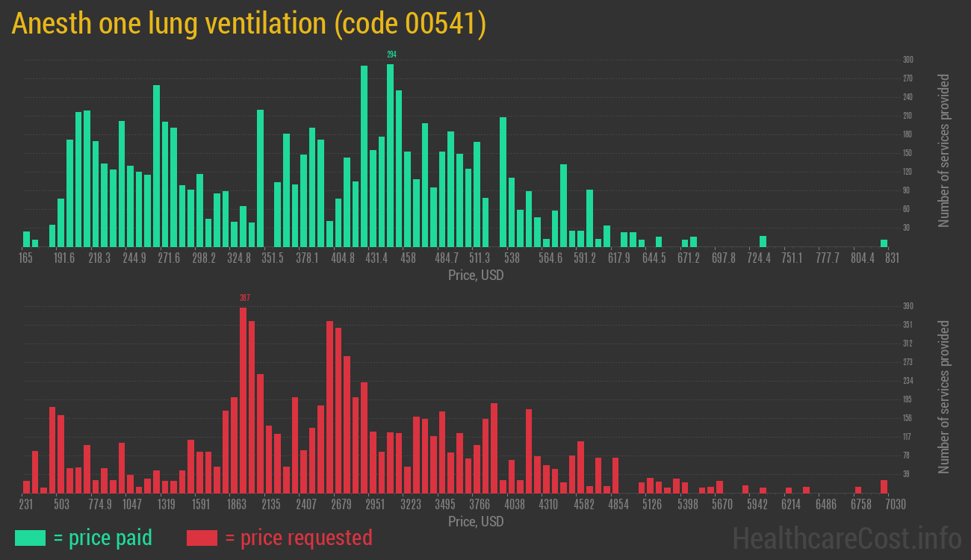Click the 390 y-axis tick on red chart

[x=908, y=306]
